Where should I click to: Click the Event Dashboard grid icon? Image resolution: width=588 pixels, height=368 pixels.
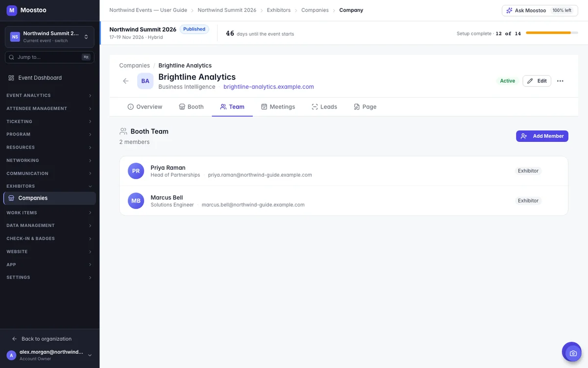[x=11, y=78]
